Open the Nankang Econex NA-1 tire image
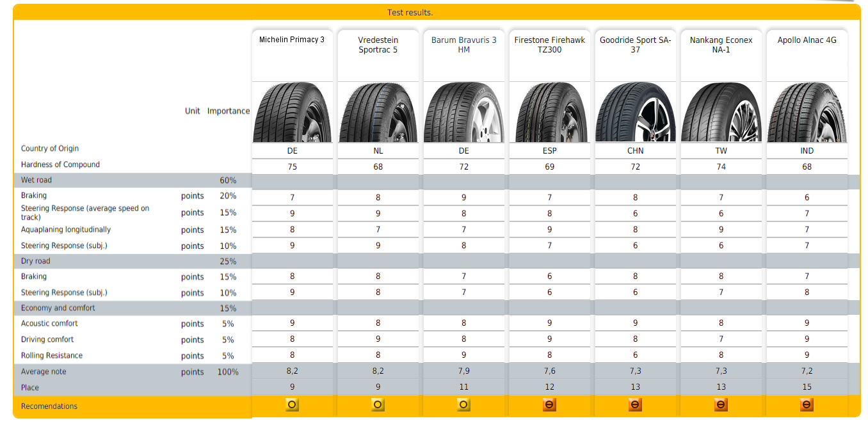868x423 pixels. click(721, 112)
